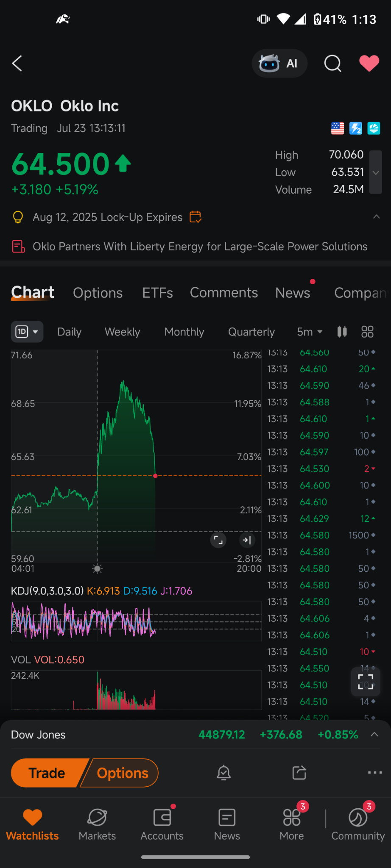Set a price alert with bell icon
Screen dimensions: 391x868
tap(223, 773)
